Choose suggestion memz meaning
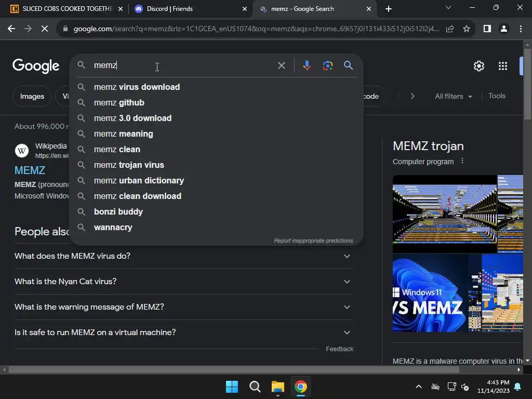Screen dimensions: 532x399 click(217, 134)
